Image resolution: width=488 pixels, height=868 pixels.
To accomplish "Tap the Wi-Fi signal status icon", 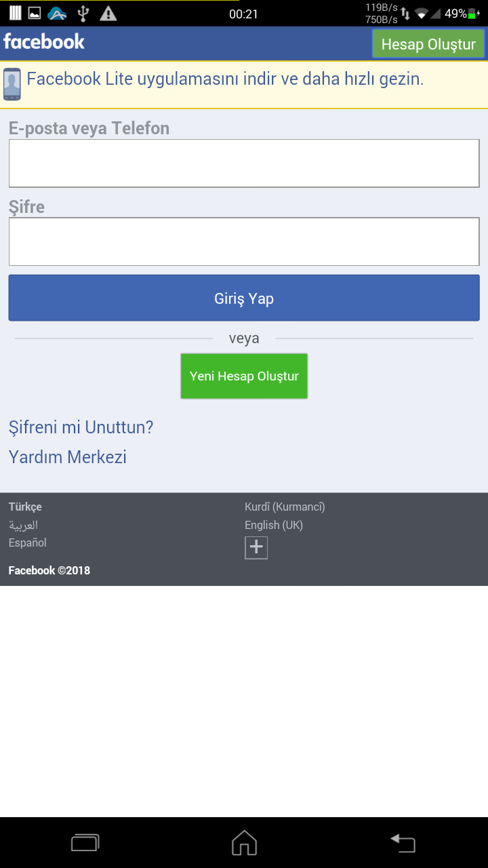I will [x=422, y=14].
